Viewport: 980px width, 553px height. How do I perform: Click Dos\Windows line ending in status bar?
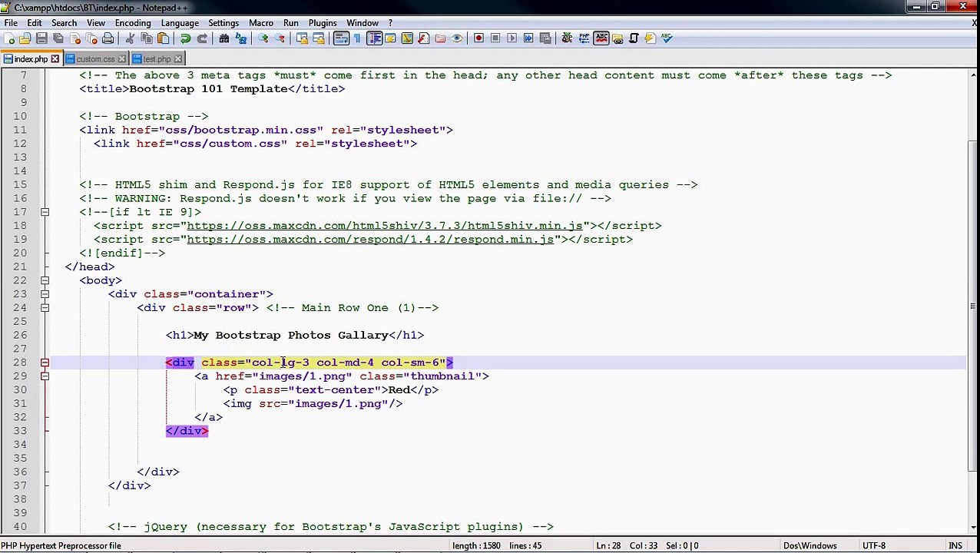809,546
